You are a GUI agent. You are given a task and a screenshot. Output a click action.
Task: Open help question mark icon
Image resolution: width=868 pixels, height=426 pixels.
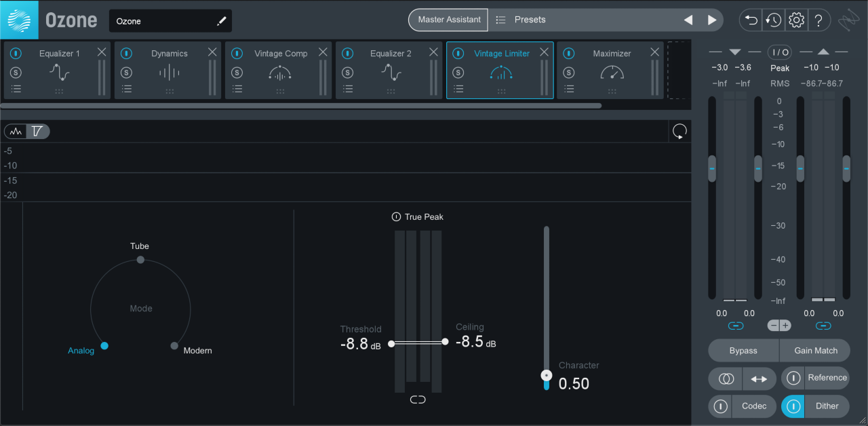[818, 20]
